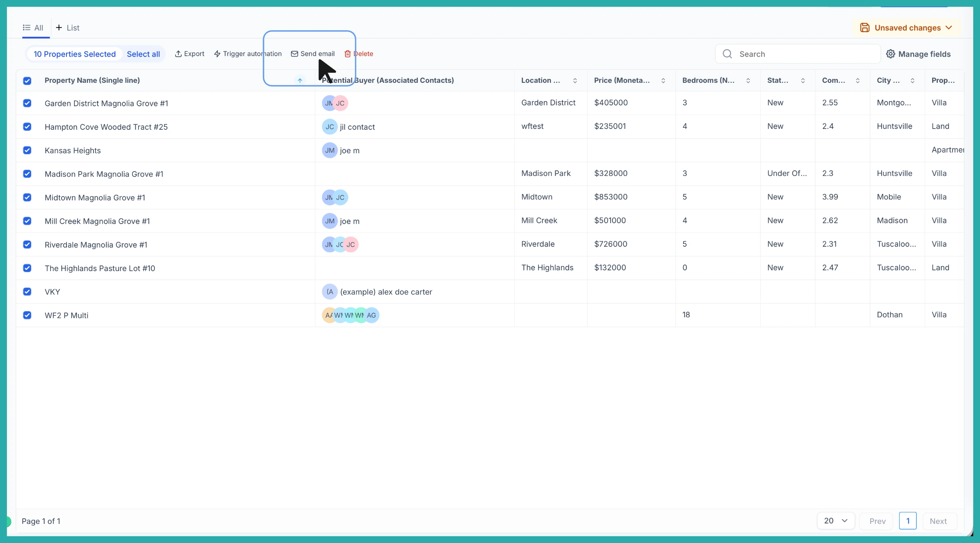This screenshot has width=980, height=543.
Task: Click the Unsaved changes save icon
Action: click(x=865, y=27)
